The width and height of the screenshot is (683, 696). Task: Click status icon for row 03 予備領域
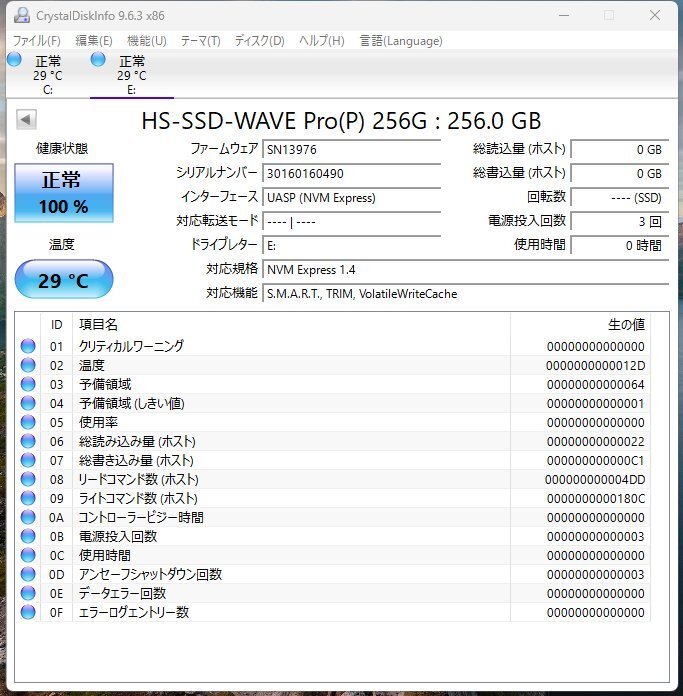[28, 384]
